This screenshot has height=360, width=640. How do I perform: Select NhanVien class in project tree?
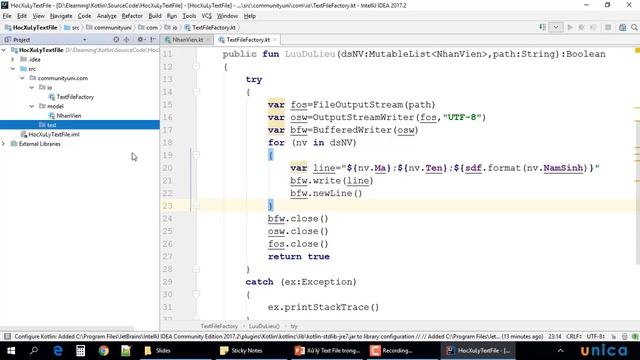[68, 116]
